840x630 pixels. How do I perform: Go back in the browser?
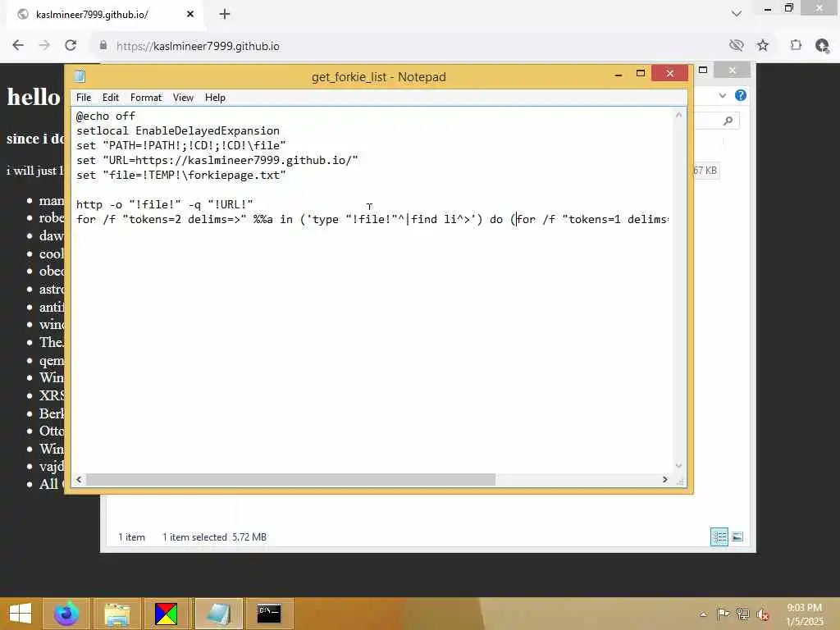point(18,46)
